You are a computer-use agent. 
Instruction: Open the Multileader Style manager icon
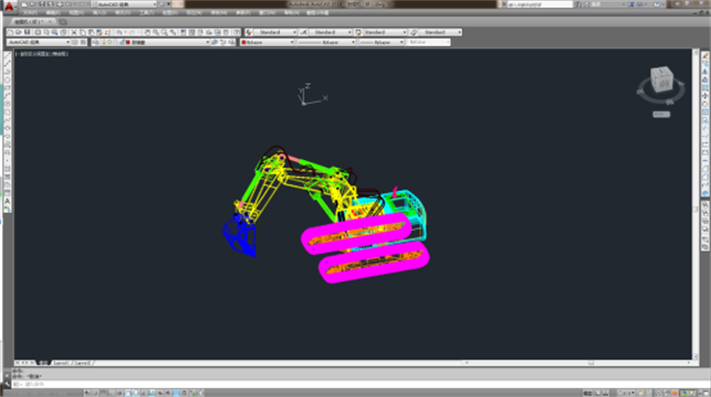click(414, 32)
